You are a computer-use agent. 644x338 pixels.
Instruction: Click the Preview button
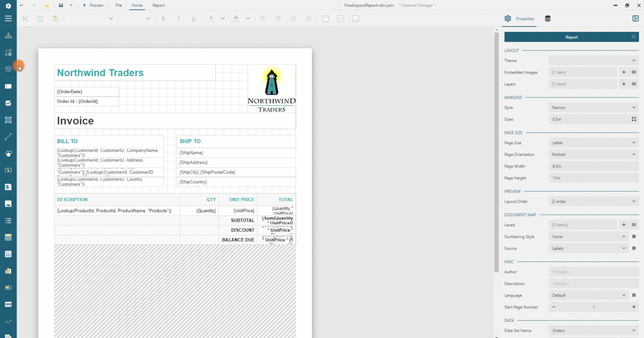[x=93, y=5]
